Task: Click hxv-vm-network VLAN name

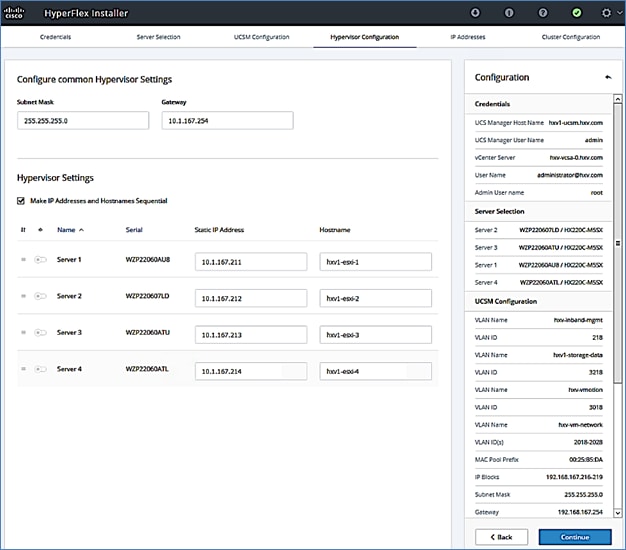Action: (x=580, y=425)
